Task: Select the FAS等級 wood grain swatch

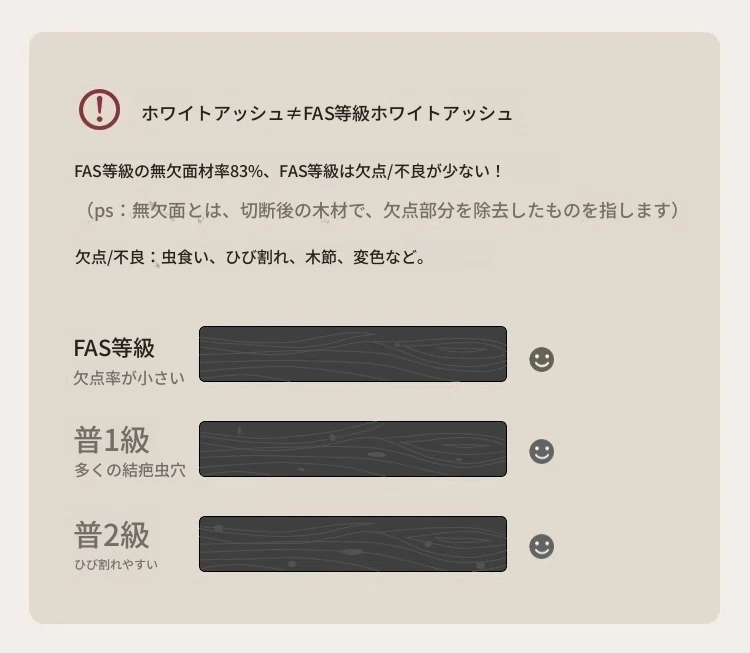Action: (x=352, y=354)
